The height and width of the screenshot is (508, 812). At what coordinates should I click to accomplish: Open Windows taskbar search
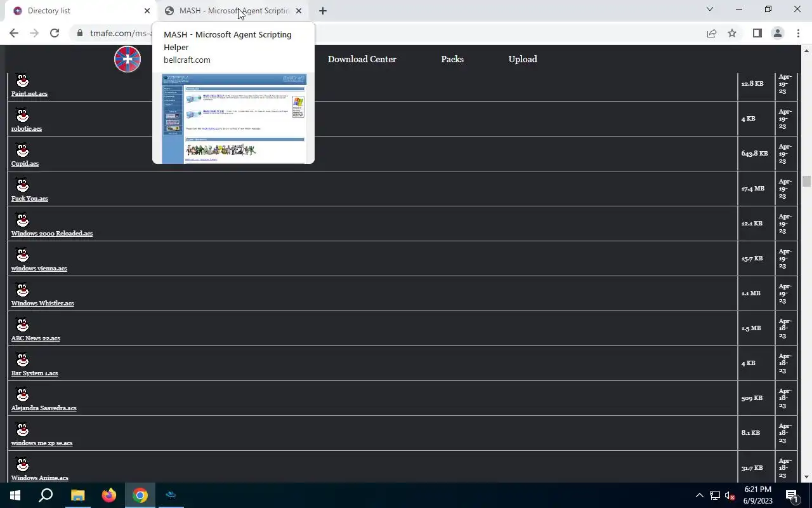click(46, 495)
